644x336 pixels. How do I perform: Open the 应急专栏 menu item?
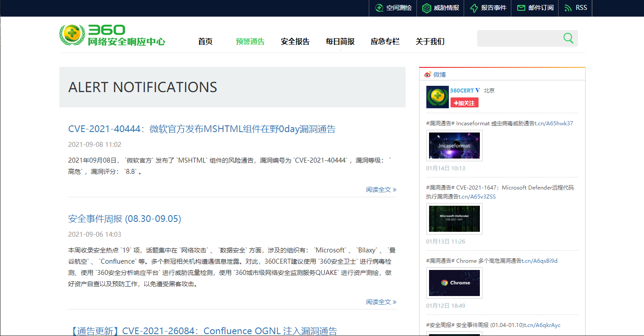coord(385,41)
